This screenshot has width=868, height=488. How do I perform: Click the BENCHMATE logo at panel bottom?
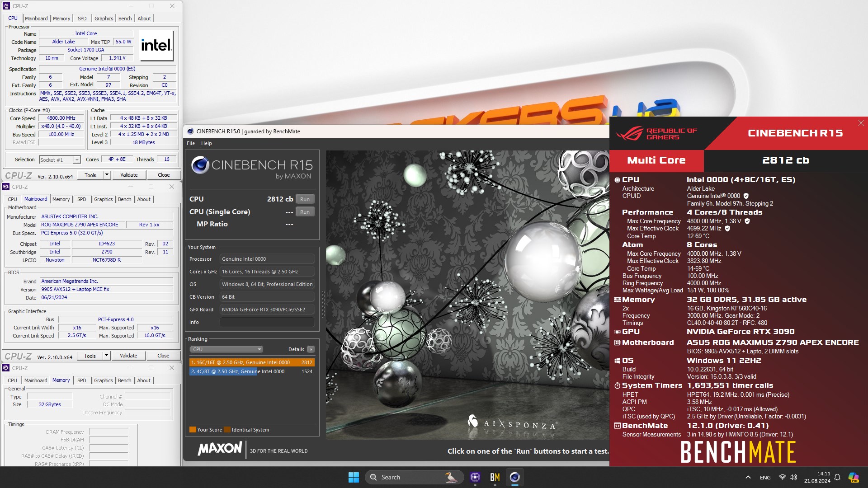(x=738, y=452)
